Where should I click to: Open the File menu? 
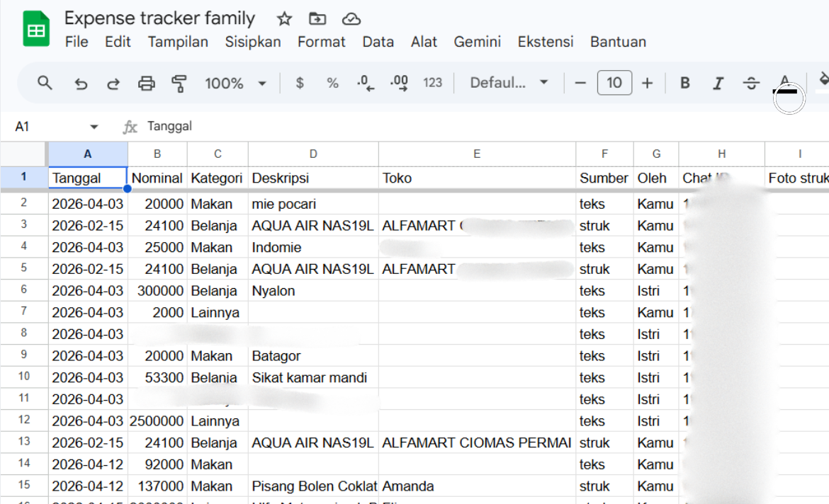coord(77,42)
